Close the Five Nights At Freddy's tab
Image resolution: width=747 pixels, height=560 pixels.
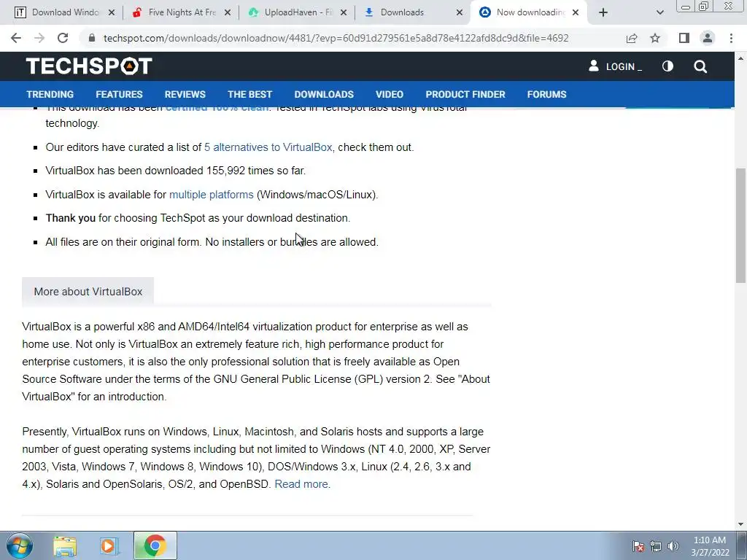(228, 12)
